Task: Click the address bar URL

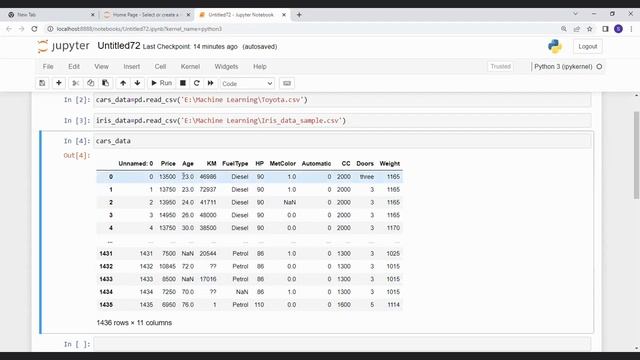Action: (139, 29)
